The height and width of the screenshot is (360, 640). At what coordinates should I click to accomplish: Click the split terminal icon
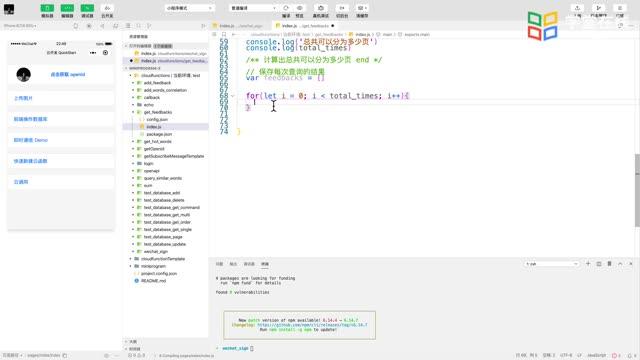pyautogui.click(x=599, y=264)
